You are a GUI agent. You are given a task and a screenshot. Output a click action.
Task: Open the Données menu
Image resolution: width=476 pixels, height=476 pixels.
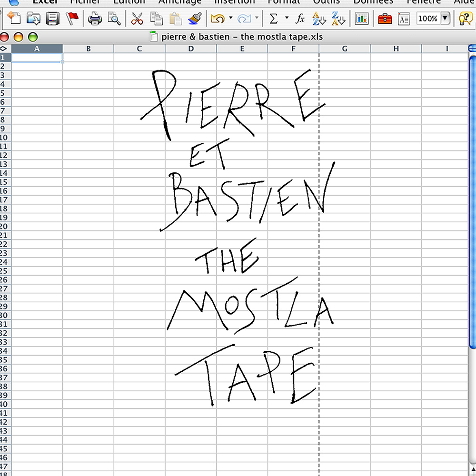(373, 1)
